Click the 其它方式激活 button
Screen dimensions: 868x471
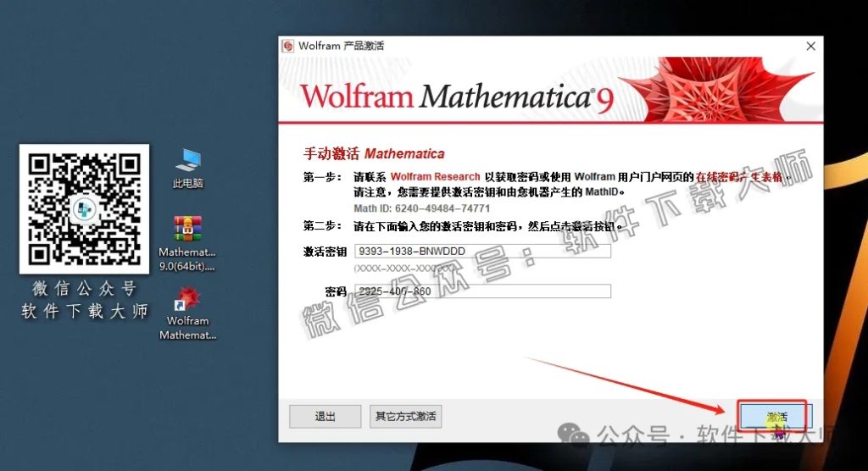[406, 416]
